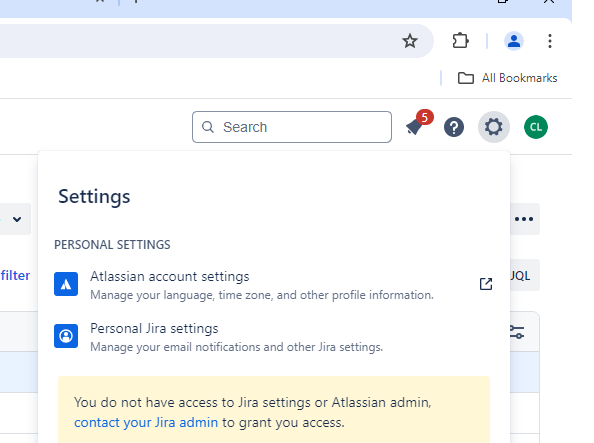Open the column configuration sliders icon
The height and width of the screenshot is (443, 594).
click(517, 332)
